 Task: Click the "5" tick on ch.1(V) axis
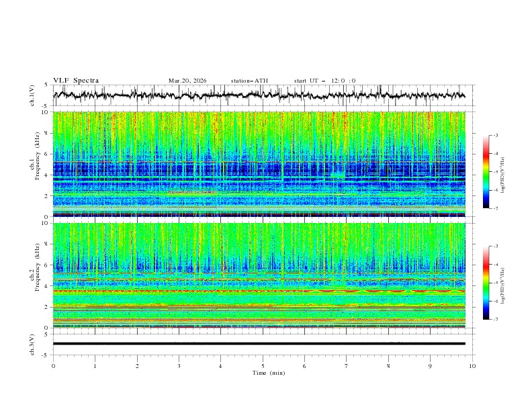pyautogui.click(x=47, y=85)
